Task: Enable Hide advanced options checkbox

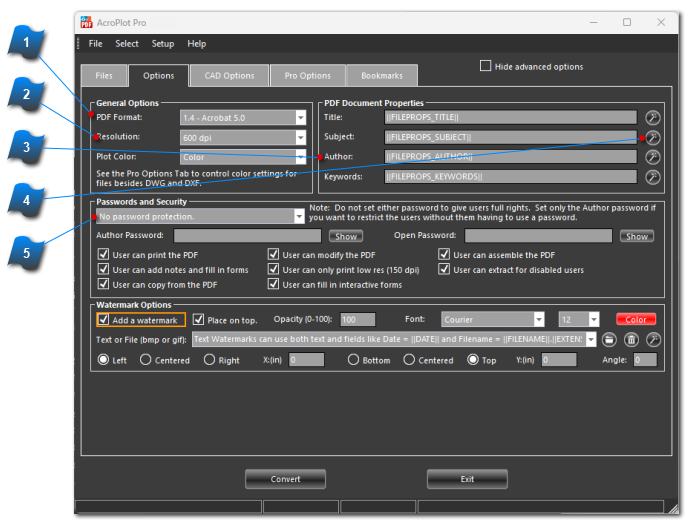Action: [x=486, y=67]
